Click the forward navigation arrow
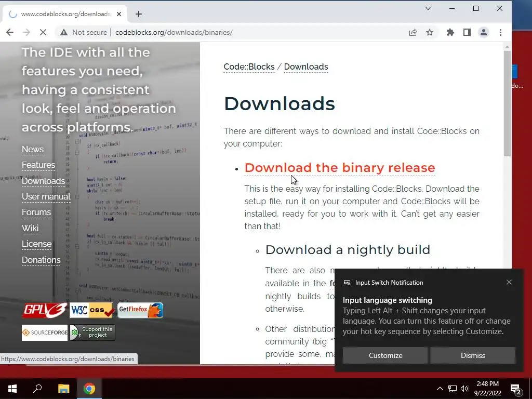The width and height of the screenshot is (532, 399). [x=26, y=32]
